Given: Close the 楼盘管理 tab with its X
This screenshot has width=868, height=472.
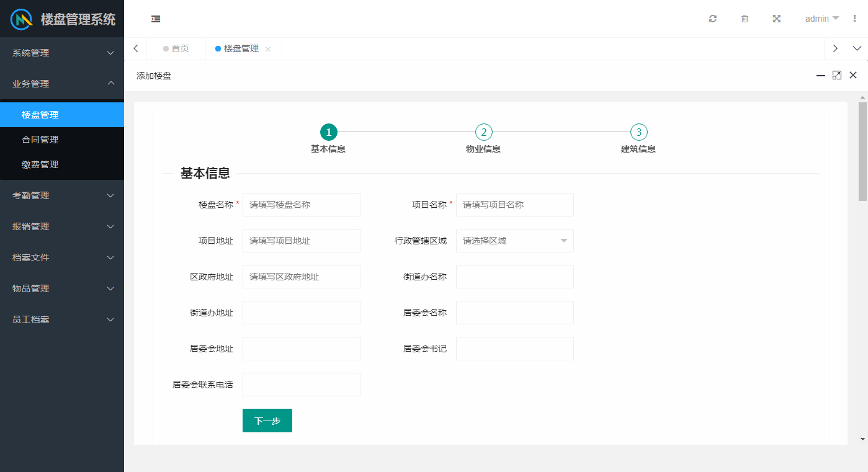Looking at the screenshot, I should pyautogui.click(x=268, y=49).
